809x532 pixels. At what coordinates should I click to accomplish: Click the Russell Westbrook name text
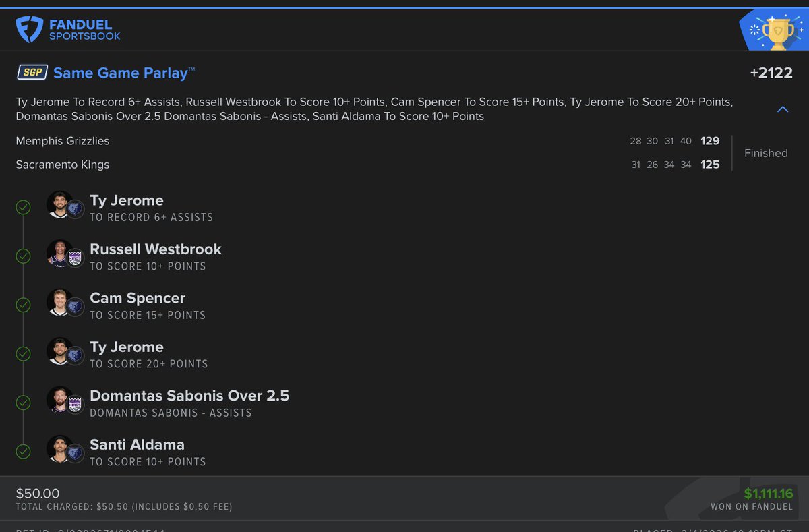pos(156,249)
